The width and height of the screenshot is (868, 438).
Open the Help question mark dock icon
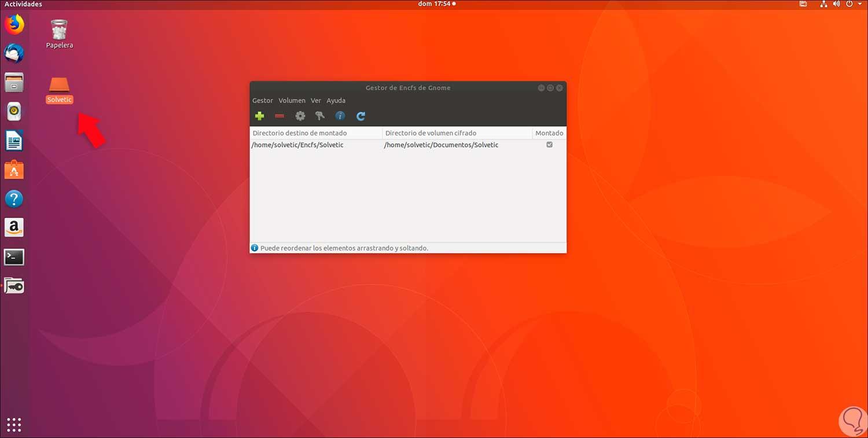pos(14,199)
